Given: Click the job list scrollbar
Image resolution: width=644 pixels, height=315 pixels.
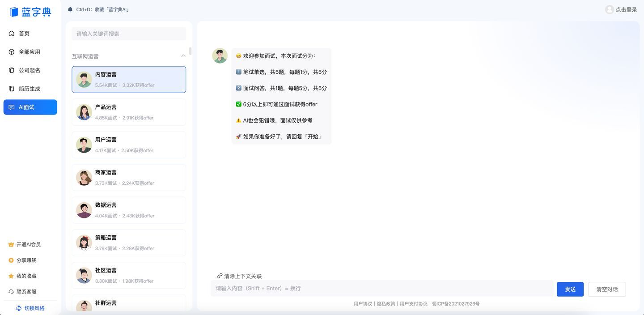Looking at the screenshot, I should click(x=191, y=51).
